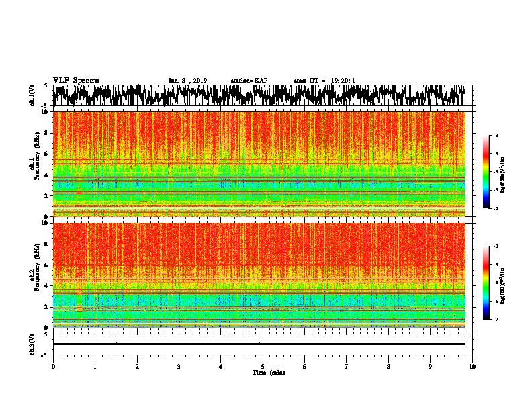This screenshot has height=411, width=532.
Task: Click the ch.1 voltage waveform trace
Action: [x=259, y=95]
